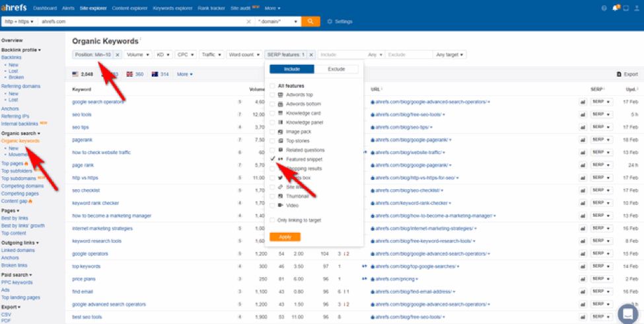
Task: Open the Volume filter dropdown
Action: point(137,54)
